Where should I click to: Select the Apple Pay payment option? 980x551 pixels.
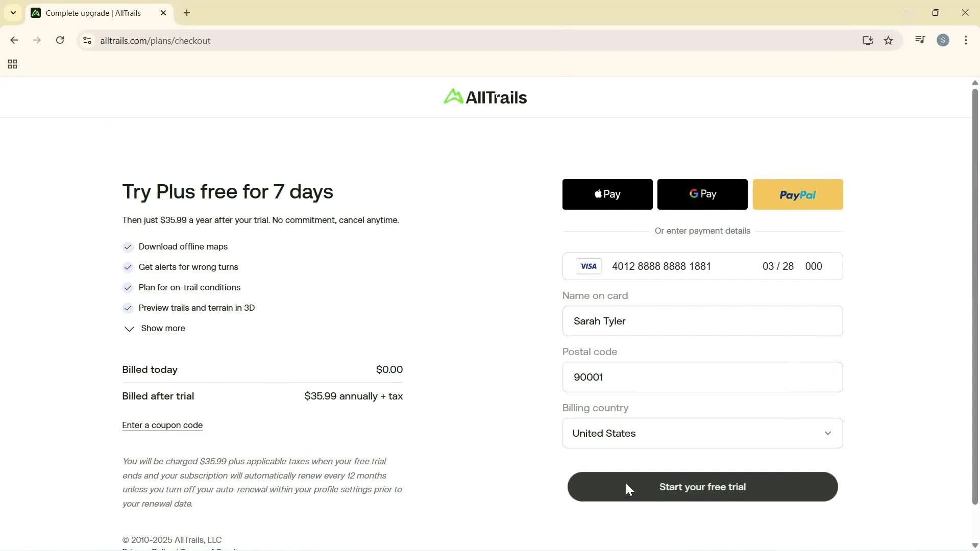[607, 194]
